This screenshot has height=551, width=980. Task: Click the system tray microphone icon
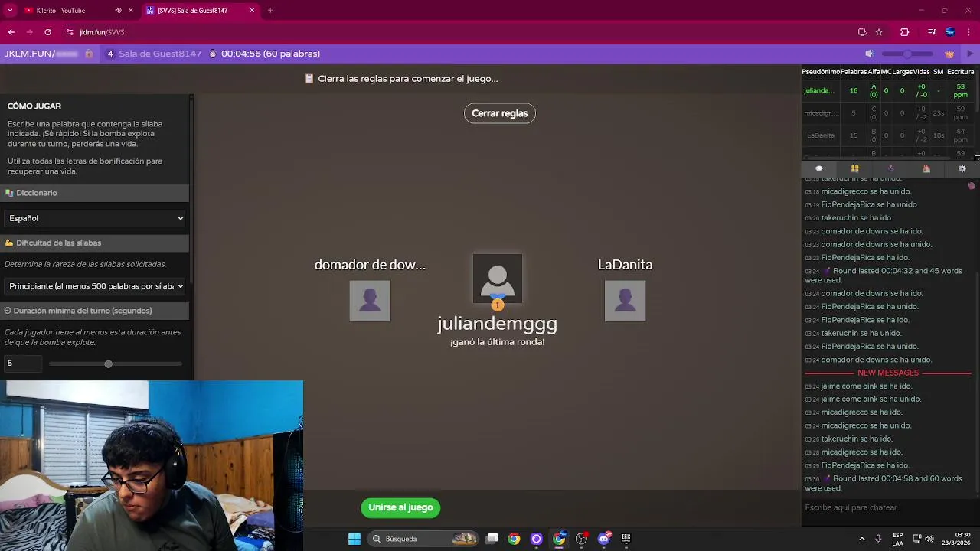(x=878, y=539)
